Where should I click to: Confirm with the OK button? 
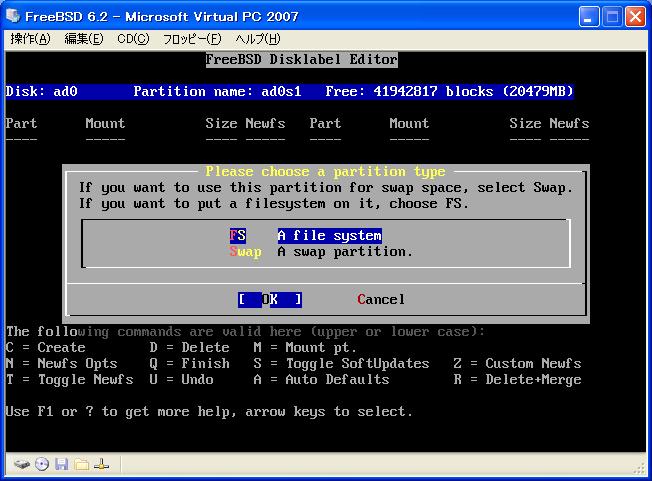(270, 299)
